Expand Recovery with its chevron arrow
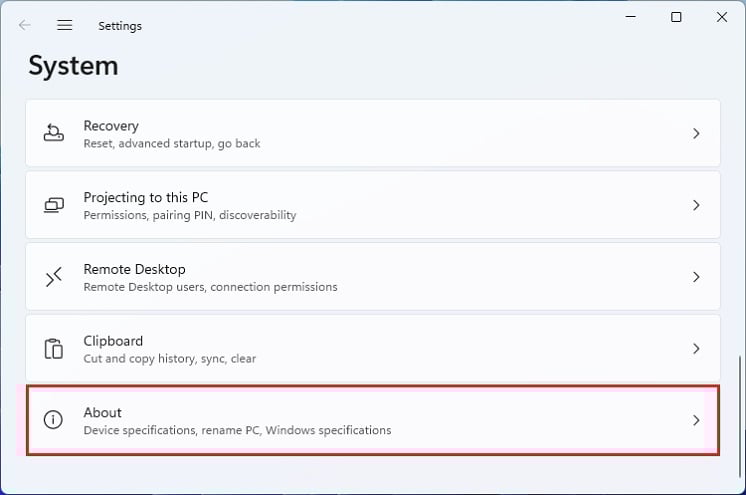 tap(696, 133)
